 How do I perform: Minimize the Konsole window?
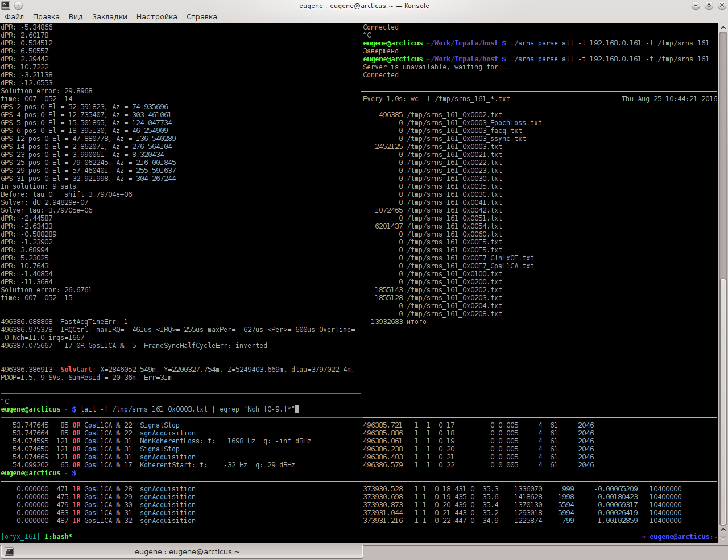click(696, 6)
